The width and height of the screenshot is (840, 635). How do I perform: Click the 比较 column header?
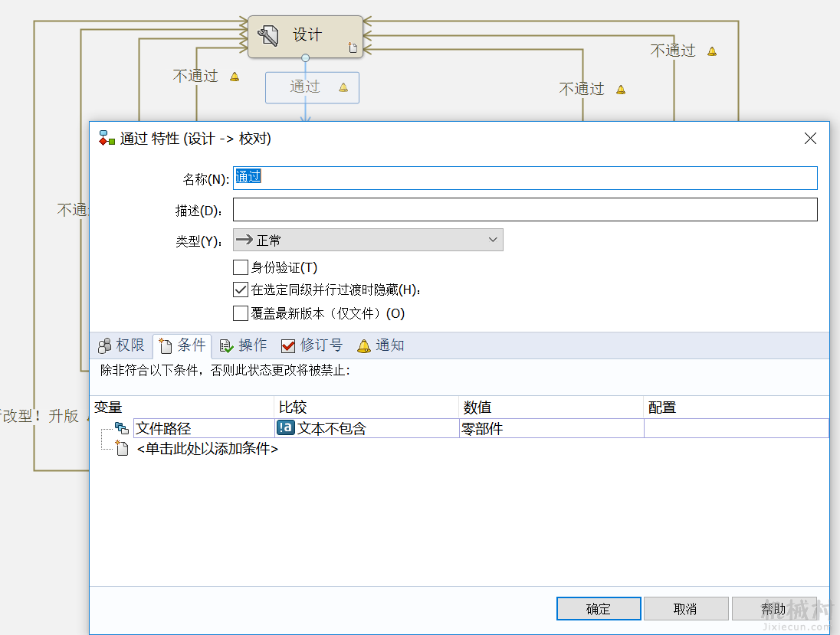pyautogui.click(x=366, y=408)
